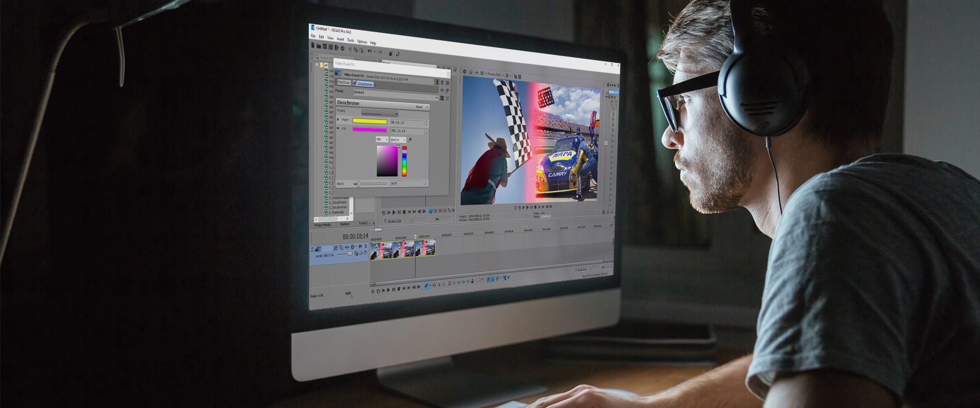Pick the Ink eyedropper tool

410,140
